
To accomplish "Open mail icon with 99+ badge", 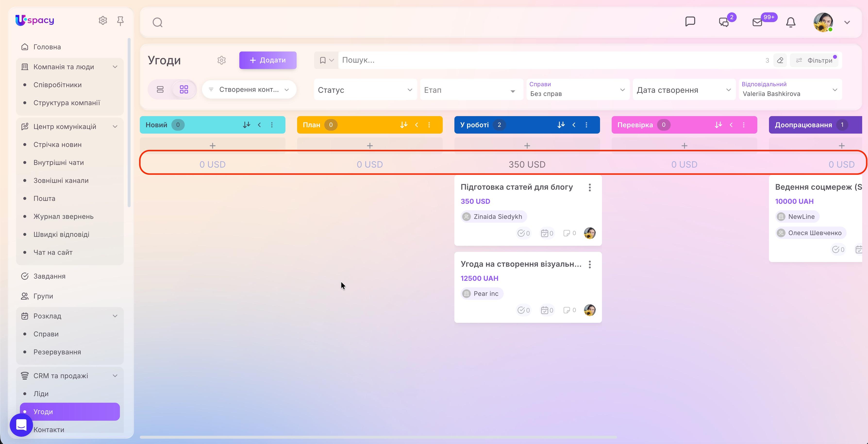I will coord(757,22).
